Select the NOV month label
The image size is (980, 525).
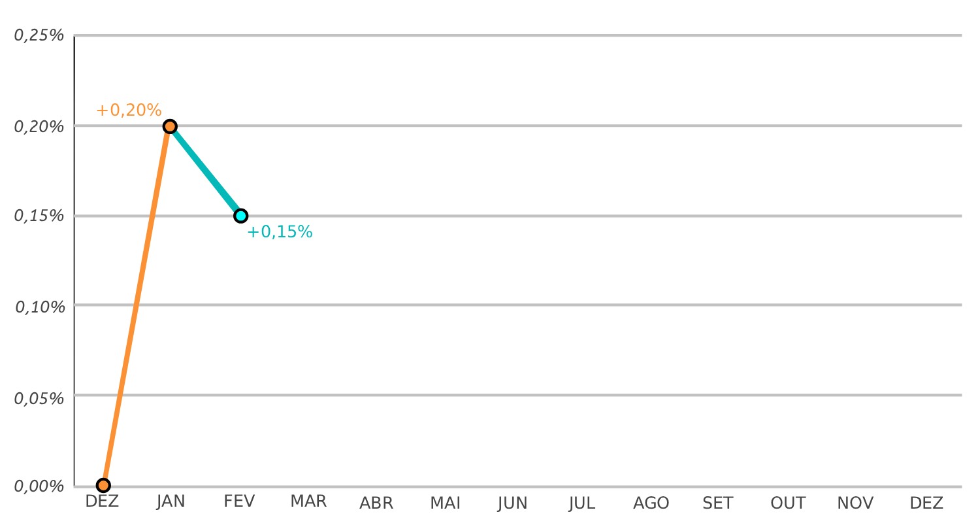[x=855, y=503]
